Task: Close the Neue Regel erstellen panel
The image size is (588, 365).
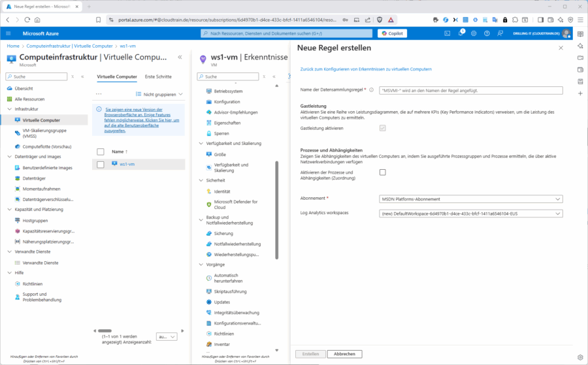Action: pos(561,48)
